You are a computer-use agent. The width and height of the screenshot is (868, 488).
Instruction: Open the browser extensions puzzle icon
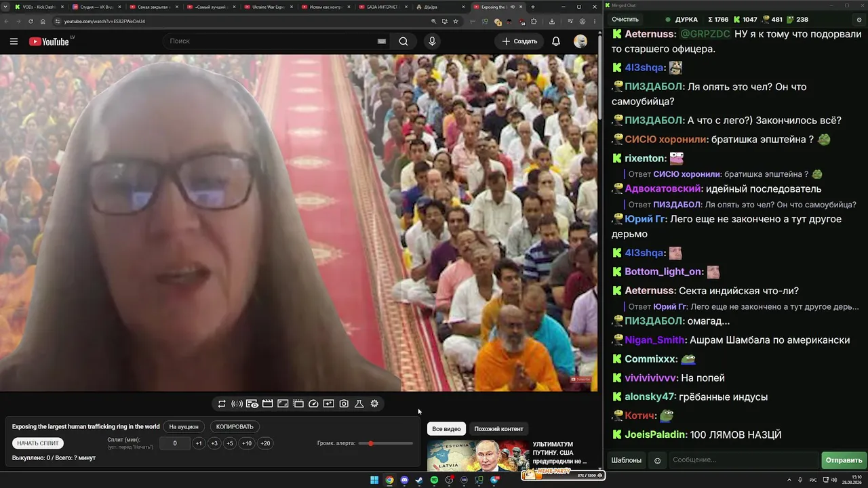click(534, 21)
